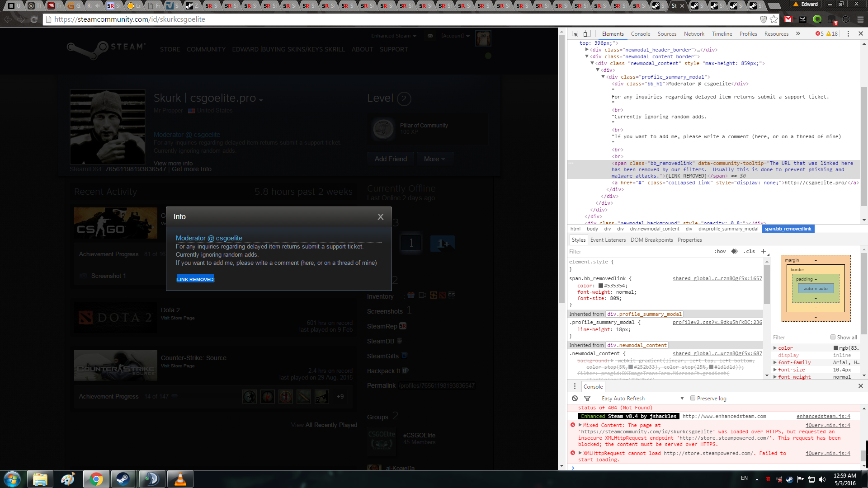The width and height of the screenshot is (868, 488).
Task: Check the Show all computed styles box
Action: click(833, 337)
